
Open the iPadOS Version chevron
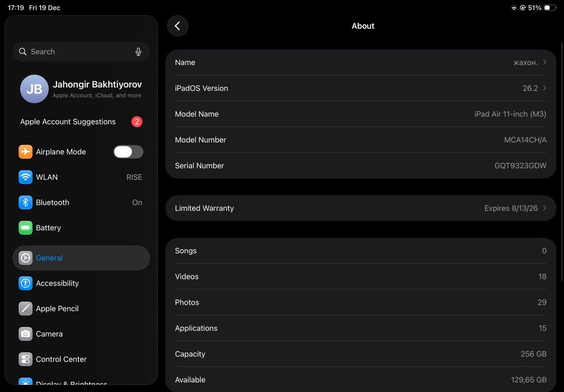pos(545,88)
